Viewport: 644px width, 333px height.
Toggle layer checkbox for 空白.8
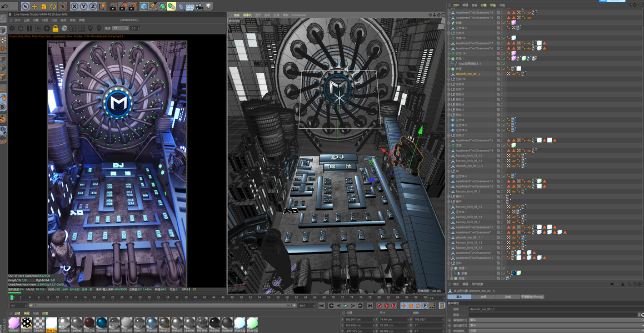[498, 84]
